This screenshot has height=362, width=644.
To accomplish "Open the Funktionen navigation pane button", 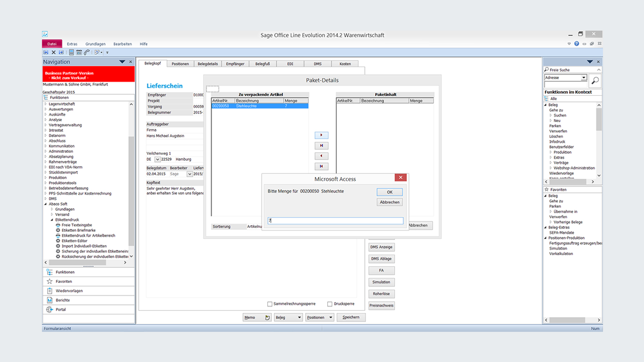I will coord(88,272).
